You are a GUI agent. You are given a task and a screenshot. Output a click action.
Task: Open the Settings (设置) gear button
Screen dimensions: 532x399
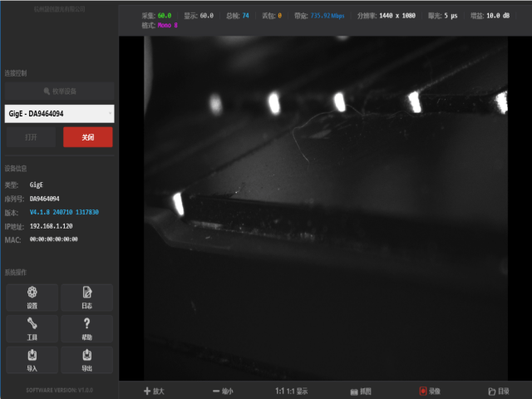point(32,297)
